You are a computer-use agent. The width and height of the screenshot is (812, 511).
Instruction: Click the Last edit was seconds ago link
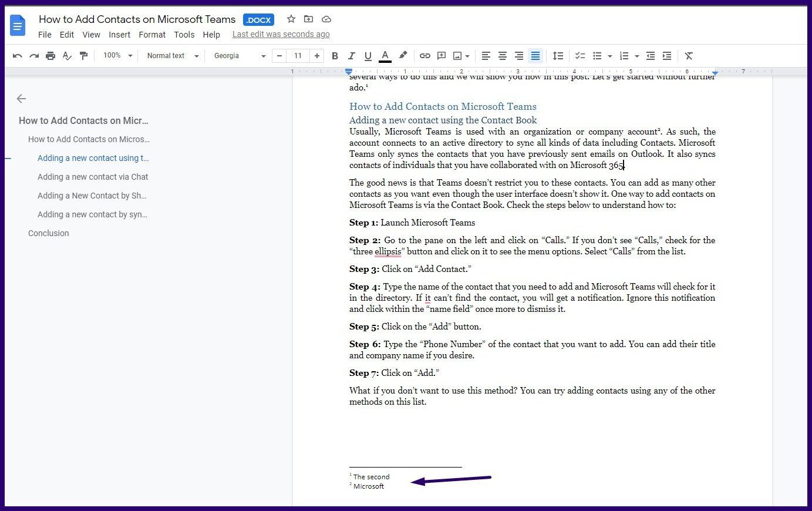tap(281, 34)
